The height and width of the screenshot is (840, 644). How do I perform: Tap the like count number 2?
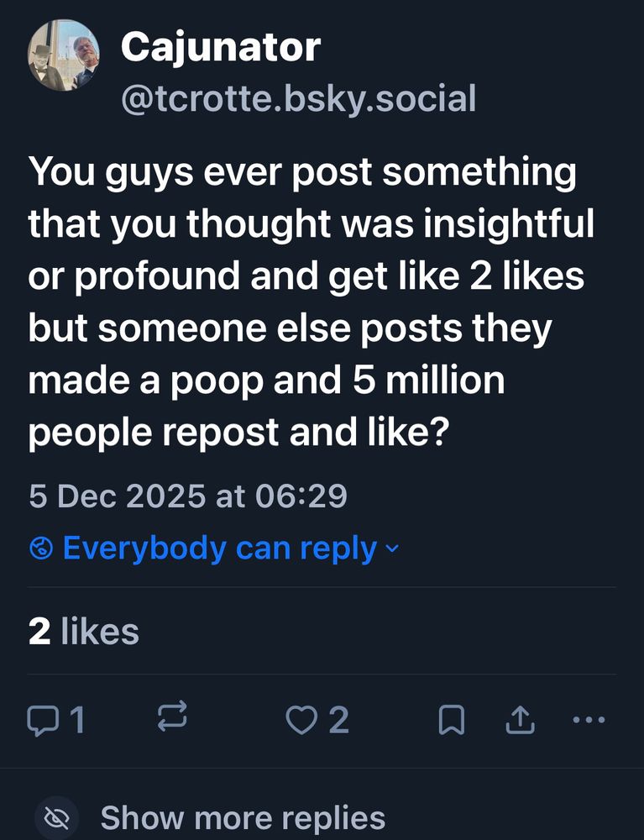click(x=338, y=720)
